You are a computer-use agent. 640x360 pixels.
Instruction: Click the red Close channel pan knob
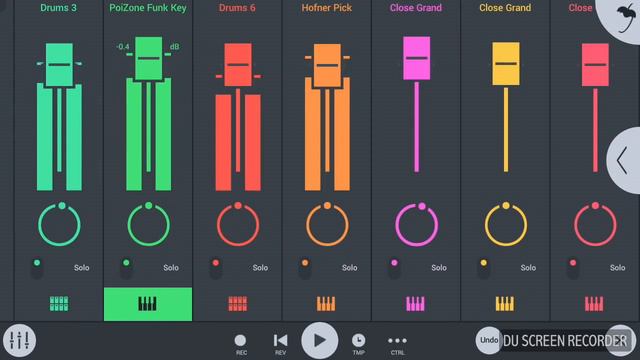tap(595, 224)
